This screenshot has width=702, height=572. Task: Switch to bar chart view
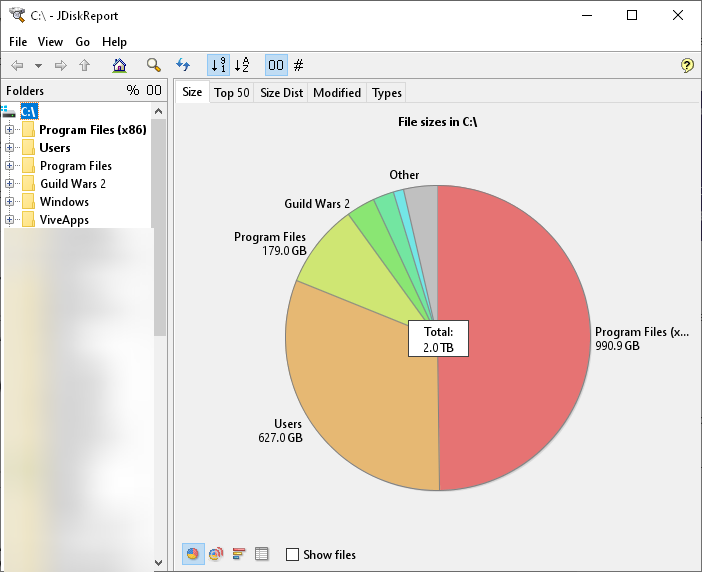[239, 554]
